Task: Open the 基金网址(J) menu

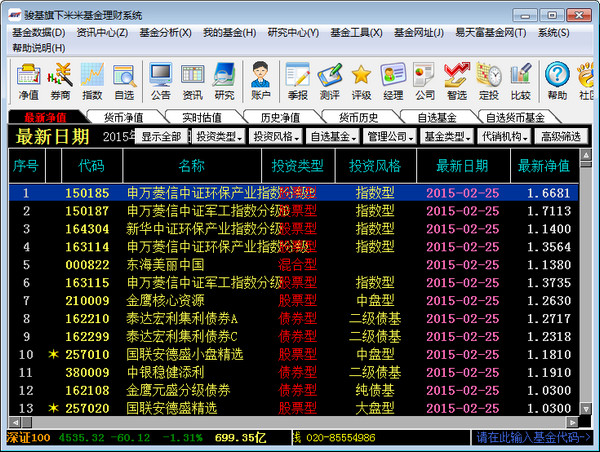Action: click(419, 33)
